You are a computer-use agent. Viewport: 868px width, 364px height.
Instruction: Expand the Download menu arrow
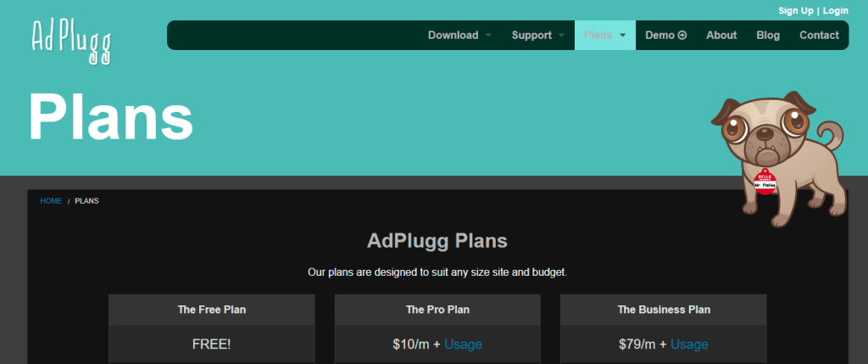(x=488, y=36)
